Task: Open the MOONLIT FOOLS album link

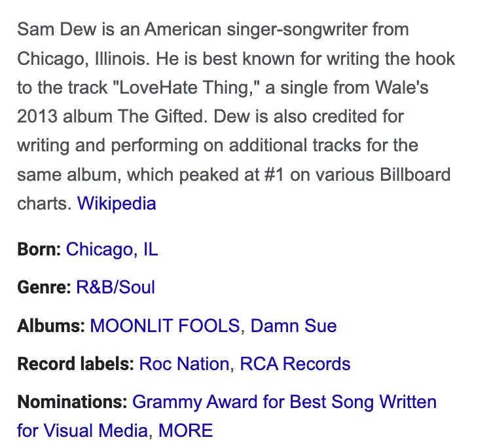Action: click(164, 326)
